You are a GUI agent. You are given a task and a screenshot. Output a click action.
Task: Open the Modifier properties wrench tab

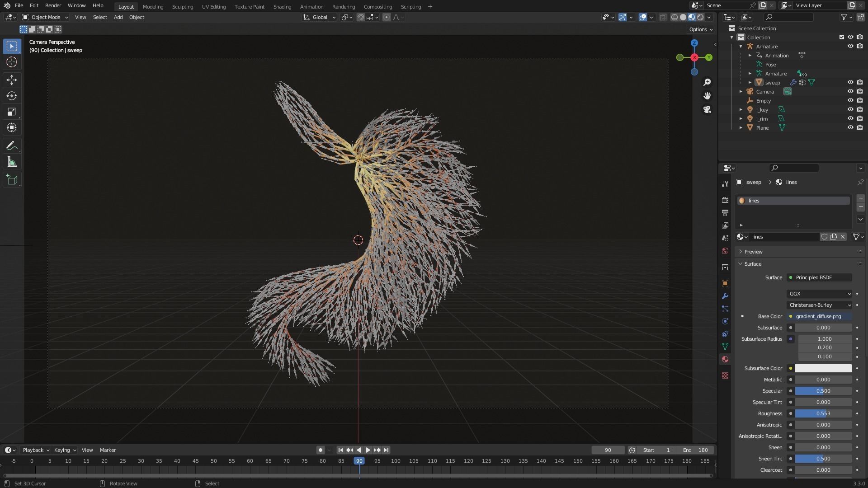coord(725,296)
